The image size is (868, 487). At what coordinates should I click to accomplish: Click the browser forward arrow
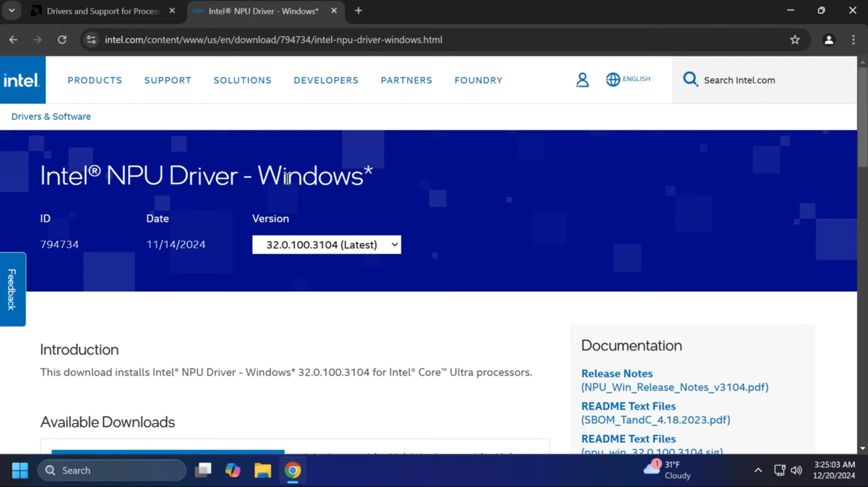click(38, 40)
